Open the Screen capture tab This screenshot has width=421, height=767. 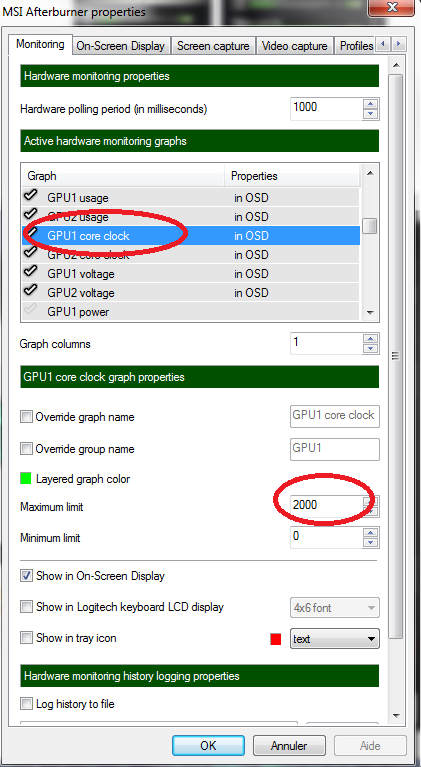point(213,46)
